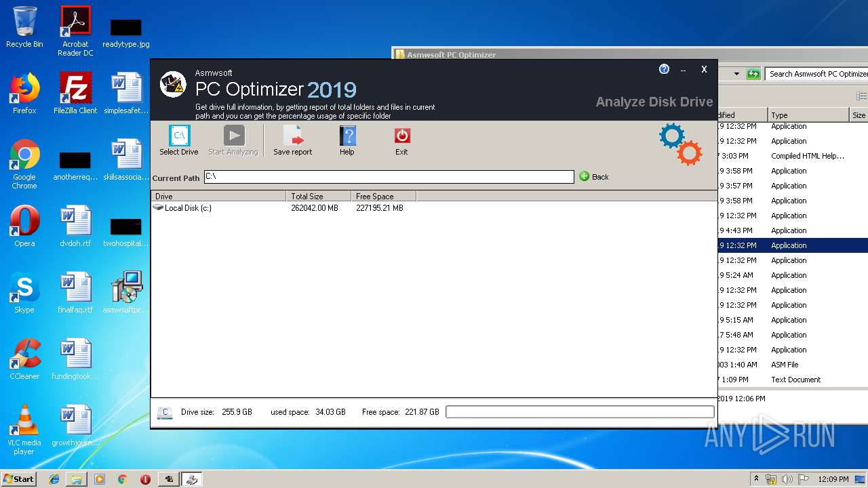
Task: Open Opera from the taskbar
Action: click(145, 479)
